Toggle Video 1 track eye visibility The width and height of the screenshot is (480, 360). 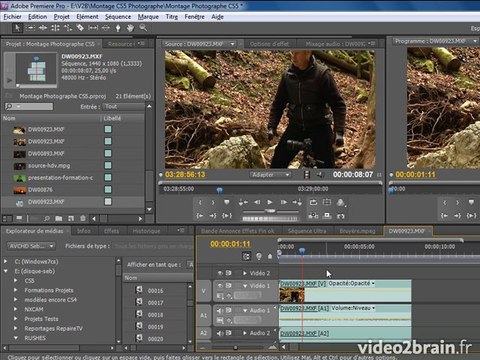pyautogui.click(x=220, y=286)
